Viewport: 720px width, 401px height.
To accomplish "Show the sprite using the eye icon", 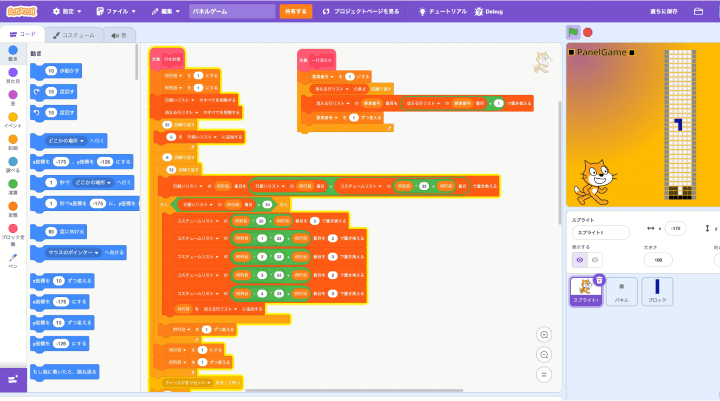I will point(579,260).
